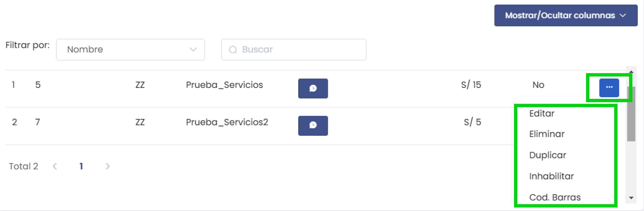Select Eliminar from the context menu
Image resolution: width=644 pixels, height=211 pixels.
[547, 134]
